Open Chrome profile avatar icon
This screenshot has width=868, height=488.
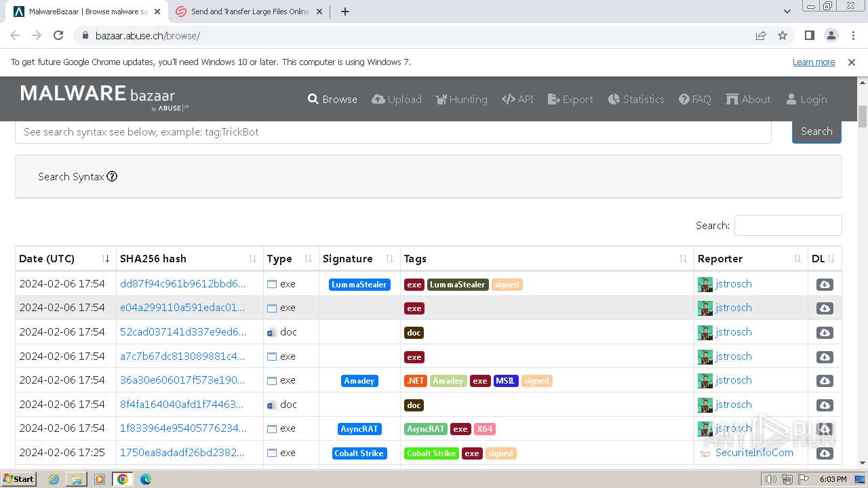831,35
